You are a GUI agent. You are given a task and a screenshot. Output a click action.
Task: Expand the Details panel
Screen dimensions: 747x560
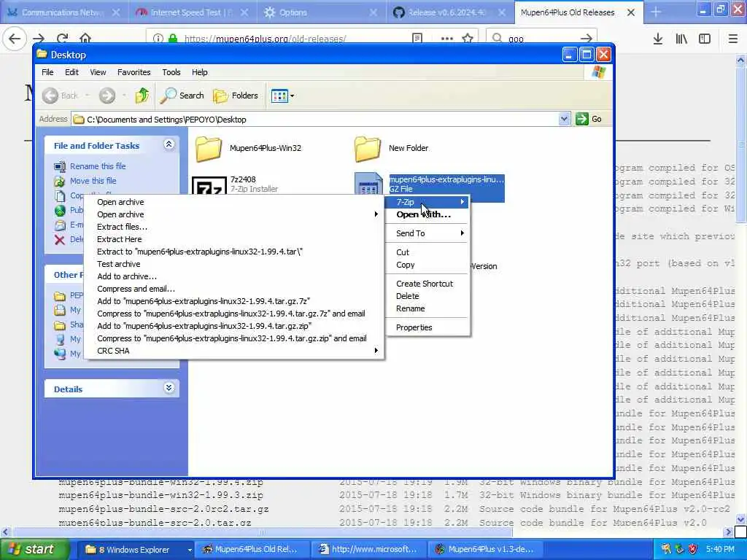pos(169,388)
